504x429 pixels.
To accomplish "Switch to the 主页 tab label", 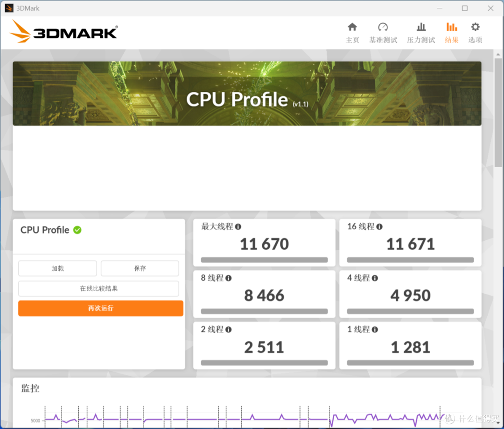I will tap(352, 40).
